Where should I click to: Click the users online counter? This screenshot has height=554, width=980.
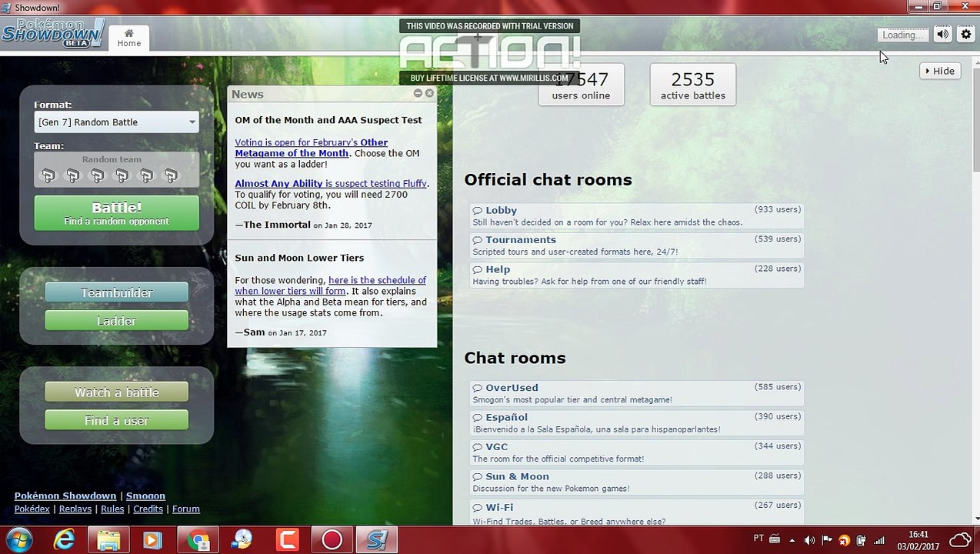(x=581, y=85)
